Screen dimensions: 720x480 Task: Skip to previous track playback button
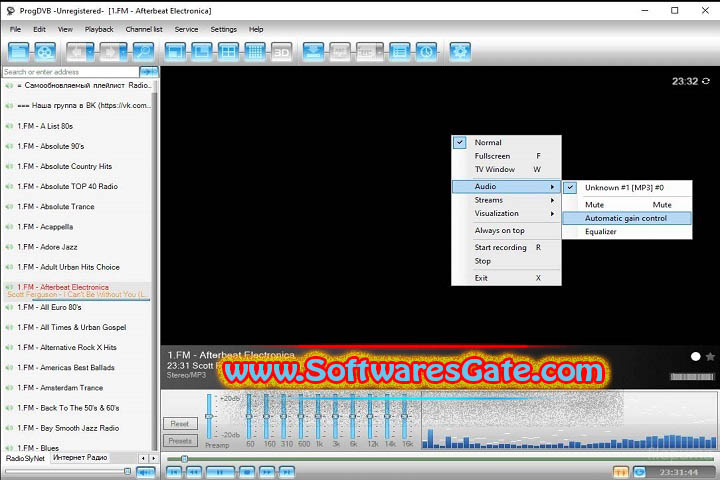[x=173, y=472]
